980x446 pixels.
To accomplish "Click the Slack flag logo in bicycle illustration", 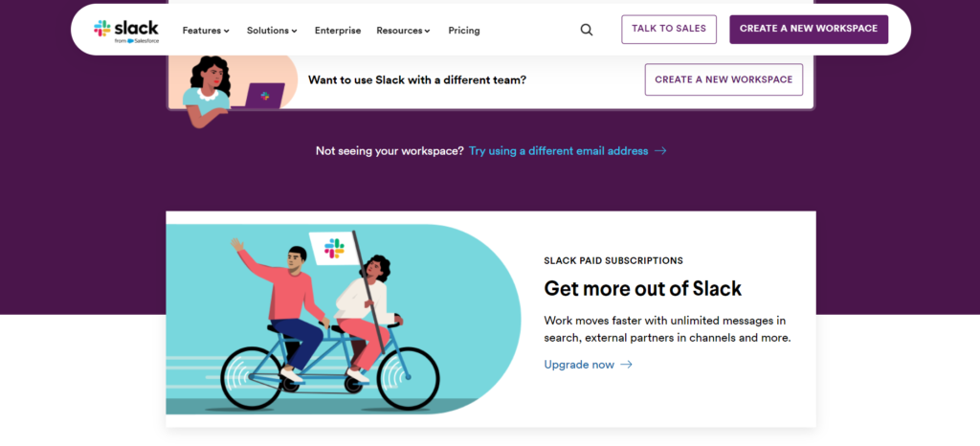I will click(x=334, y=248).
